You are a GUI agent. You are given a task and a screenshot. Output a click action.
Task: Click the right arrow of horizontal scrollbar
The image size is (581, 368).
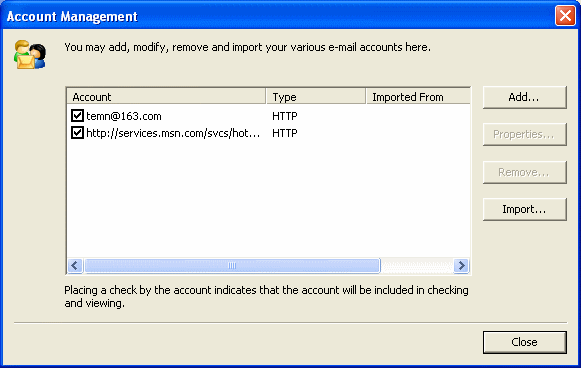(x=461, y=265)
